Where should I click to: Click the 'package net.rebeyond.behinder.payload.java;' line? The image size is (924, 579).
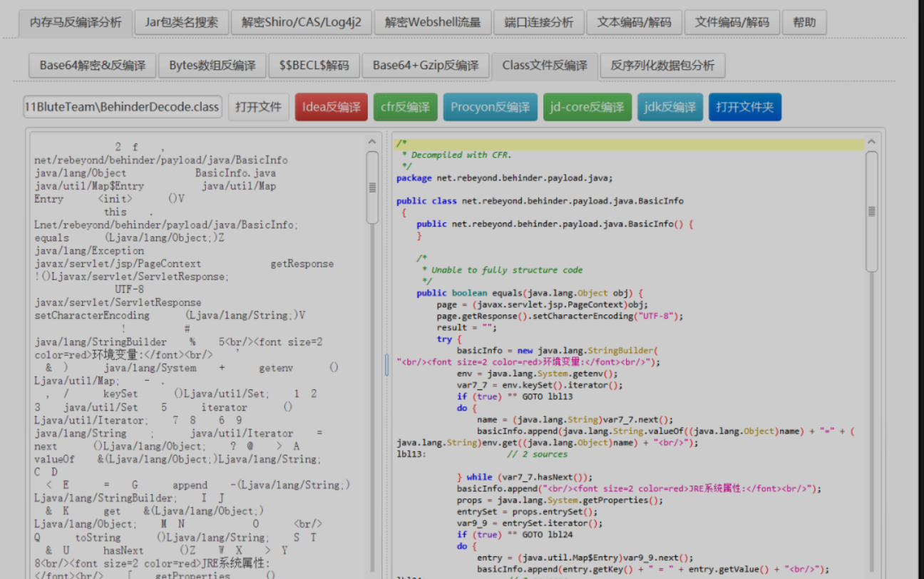(504, 178)
